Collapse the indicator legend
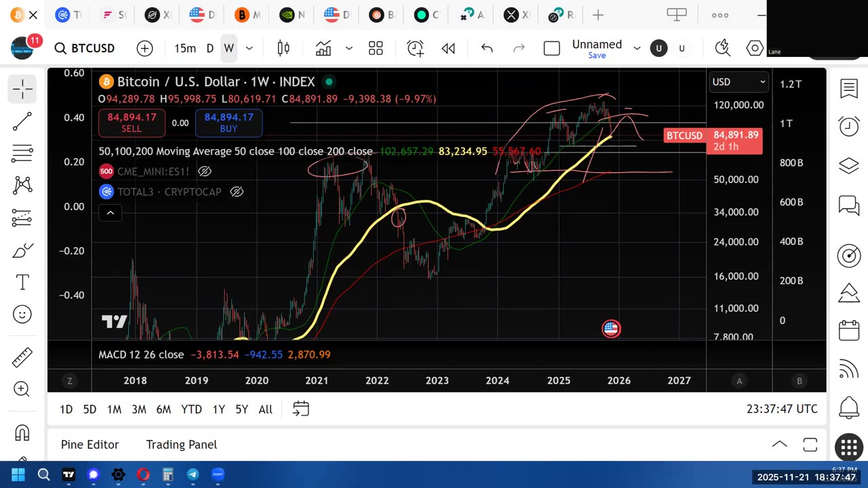The height and width of the screenshot is (488, 868). coord(110,213)
